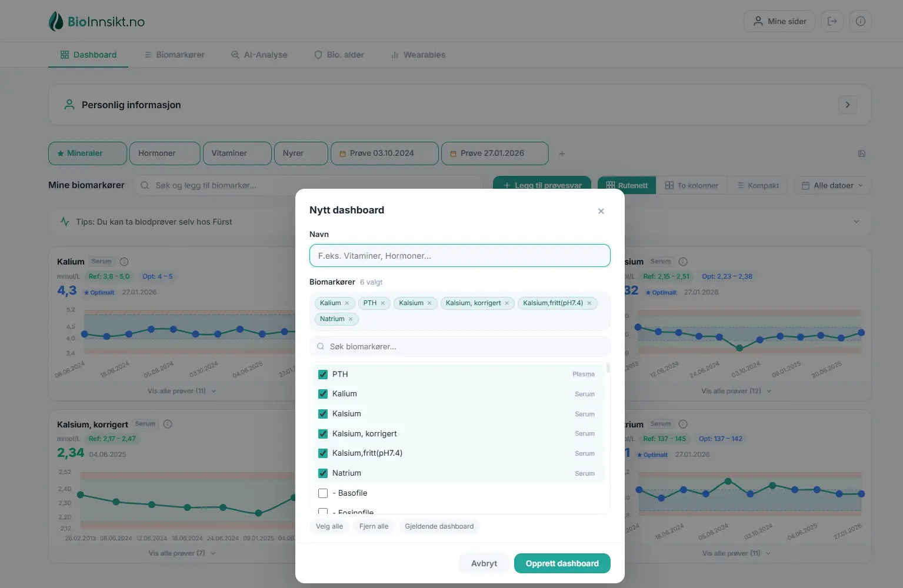903x588 pixels.
Task: Uncheck the Kalium checkbox
Action: point(323,394)
